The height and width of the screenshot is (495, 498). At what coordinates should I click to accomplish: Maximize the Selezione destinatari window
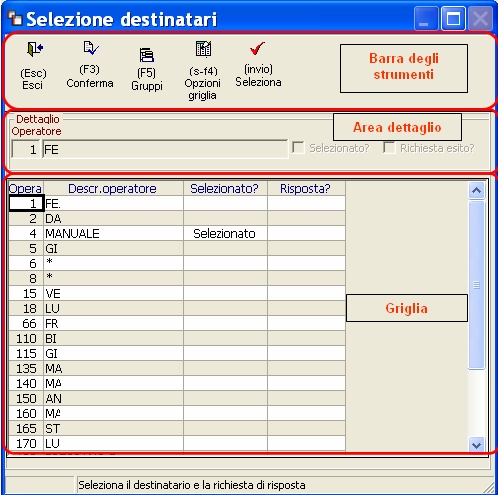pos(453,19)
